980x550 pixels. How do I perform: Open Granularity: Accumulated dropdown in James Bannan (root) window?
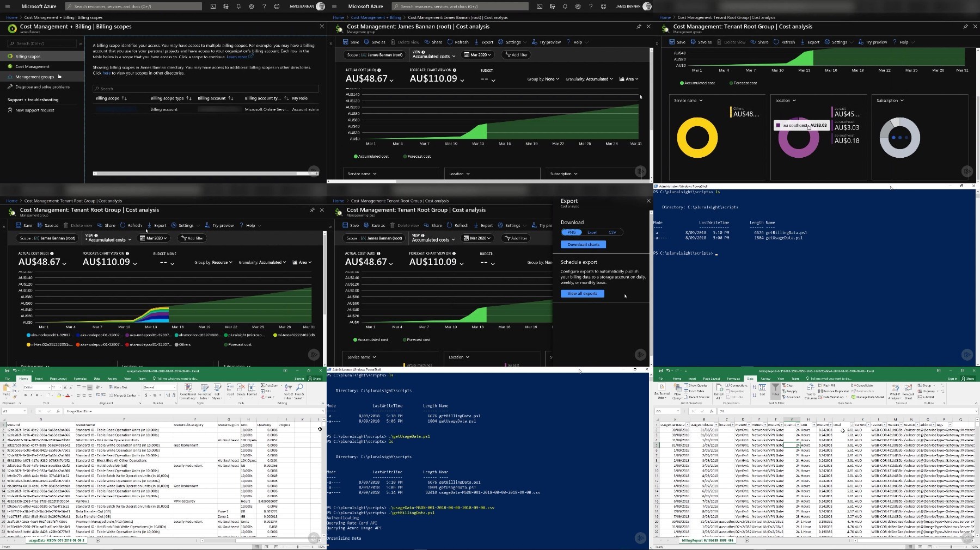tap(589, 79)
